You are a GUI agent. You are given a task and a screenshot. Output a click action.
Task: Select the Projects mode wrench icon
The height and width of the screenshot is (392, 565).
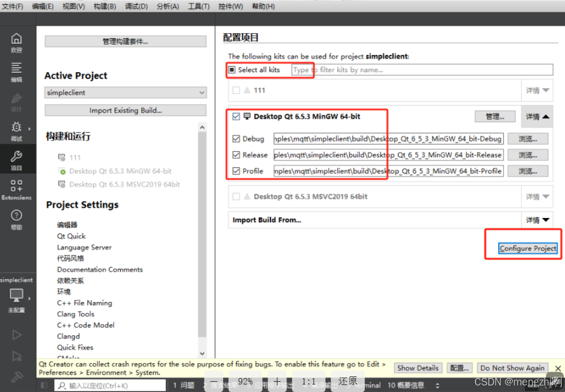point(16,156)
